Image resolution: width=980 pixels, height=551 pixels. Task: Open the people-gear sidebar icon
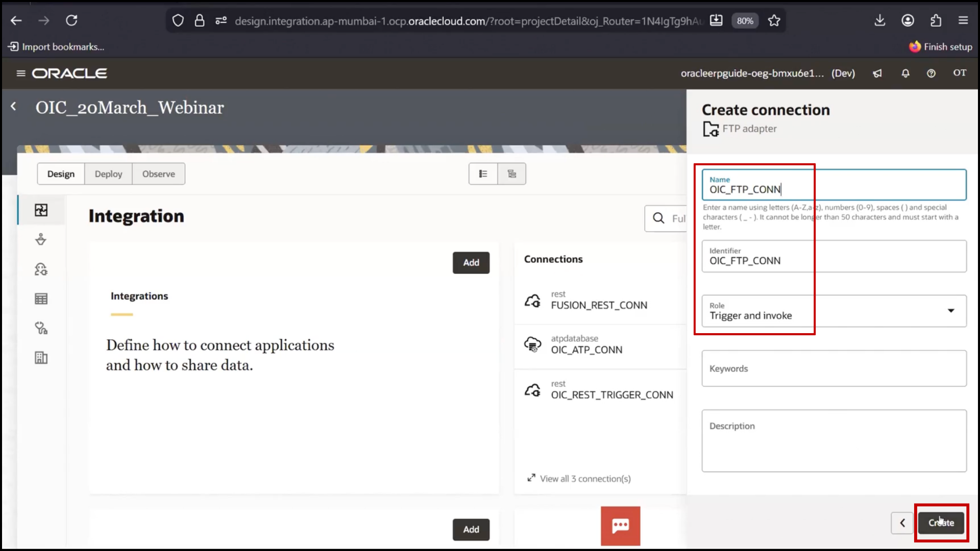point(41,269)
